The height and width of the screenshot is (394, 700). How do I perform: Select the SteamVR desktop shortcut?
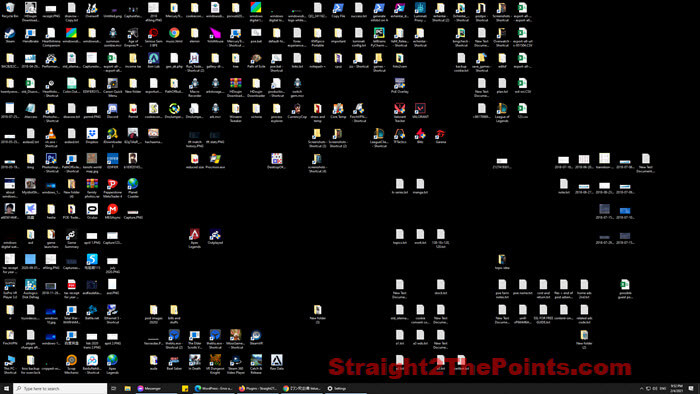256,338
